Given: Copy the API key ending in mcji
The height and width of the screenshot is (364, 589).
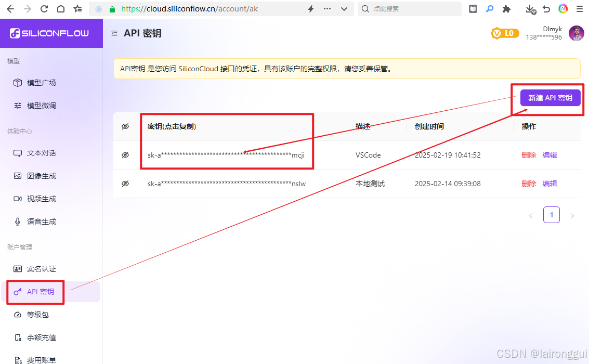Looking at the screenshot, I should [226, 155].
